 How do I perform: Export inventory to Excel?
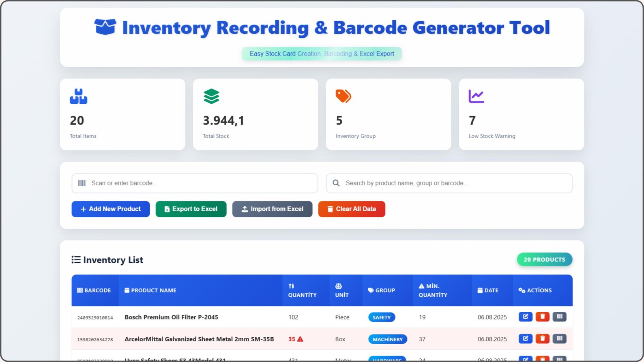(x=191, y=209)
